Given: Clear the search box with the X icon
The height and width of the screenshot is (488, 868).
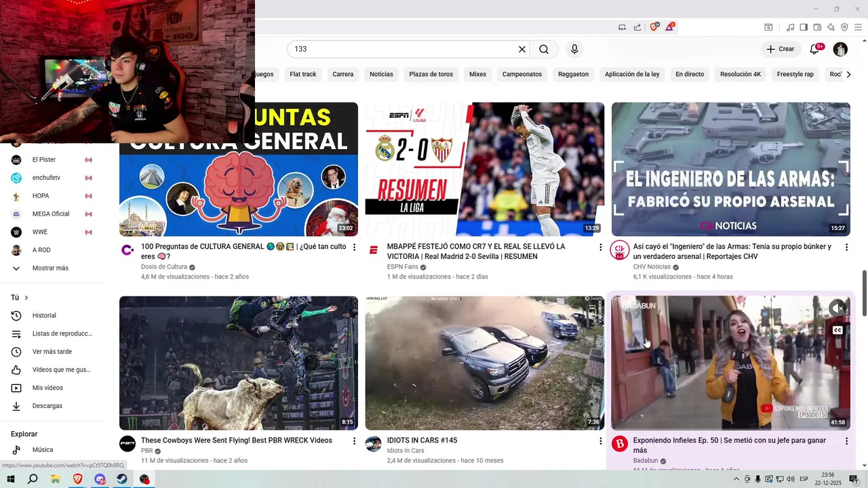Looking at the screenshot, I should click(522, 49).
